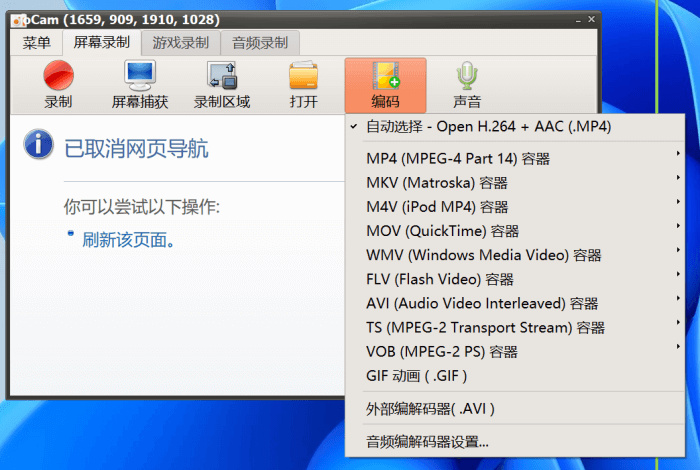Choose MKV (Matroska) 容器 entry
700x470 pixels.
point(515,183)
